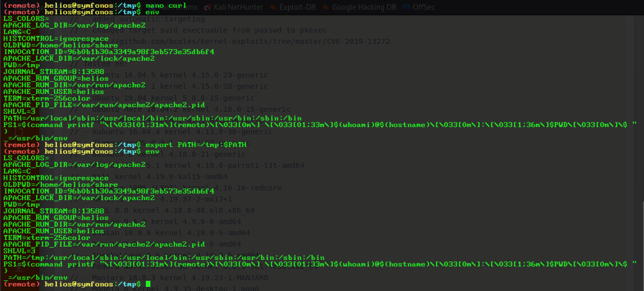This screenshot has height=291, width=644.
Task: Click the second JOURNAL_STREAM=8:13588 line
Action: click(54, 211)
